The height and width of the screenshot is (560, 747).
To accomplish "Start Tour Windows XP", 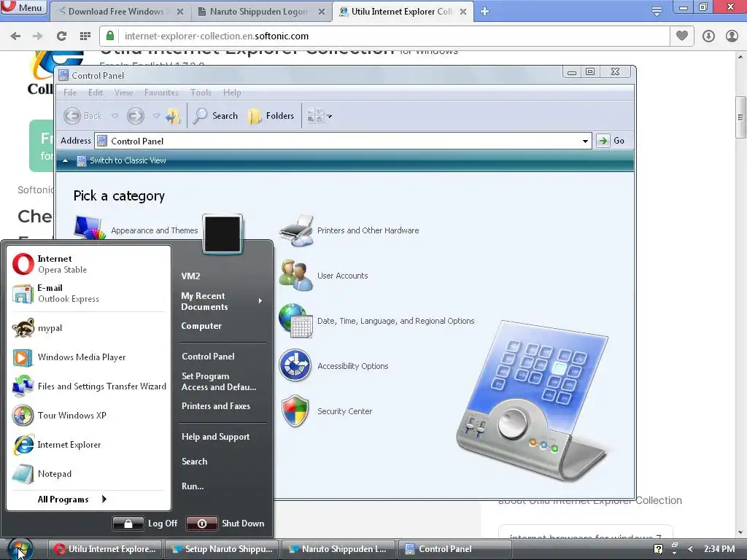I will coord(88,415).
